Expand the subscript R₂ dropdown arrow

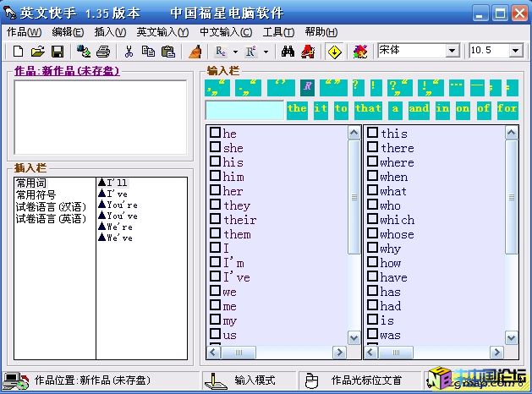coord(235,52)
